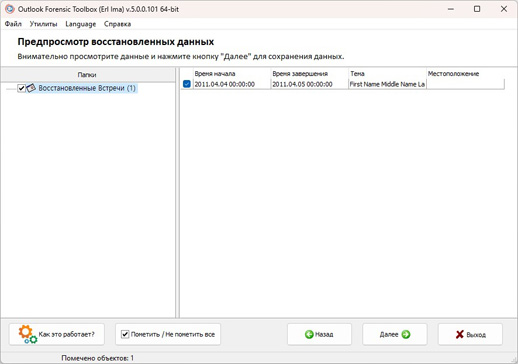Open the Утилиты menu
The width and height of the screenshot is (518, 364).
pos(43,24)
